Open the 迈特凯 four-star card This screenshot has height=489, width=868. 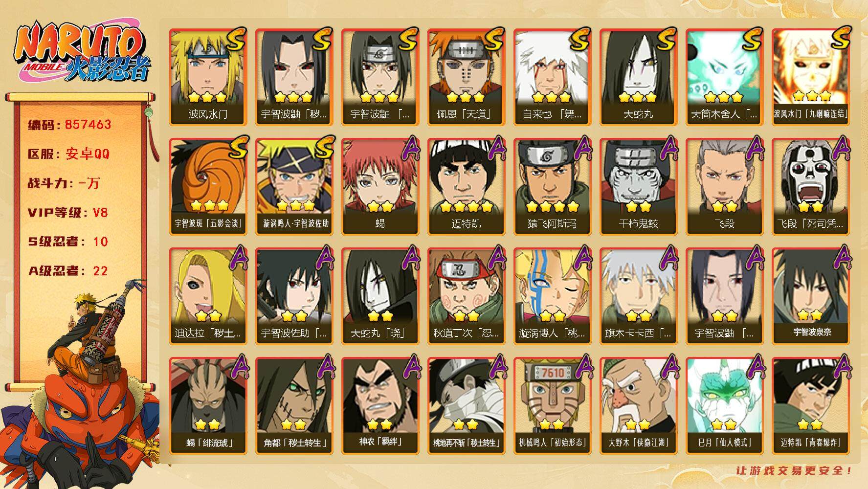[x=467, y=187]
